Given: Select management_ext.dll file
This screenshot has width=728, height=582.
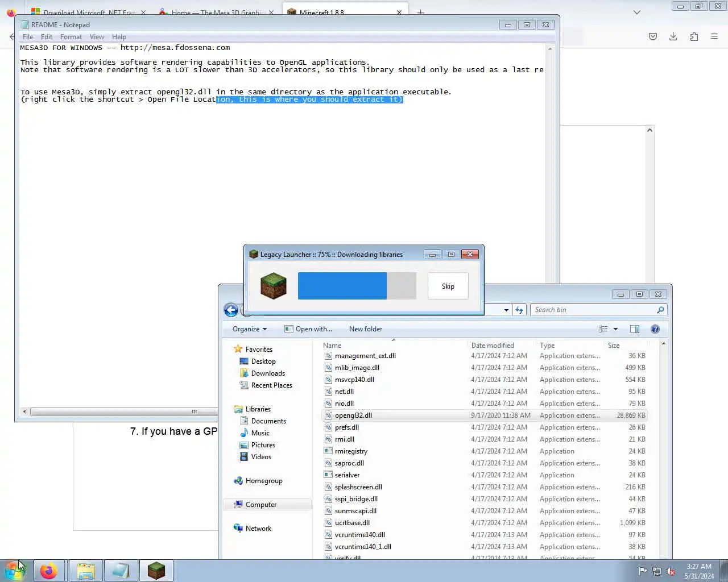Looking at the screenshot, I should [484, 356].
